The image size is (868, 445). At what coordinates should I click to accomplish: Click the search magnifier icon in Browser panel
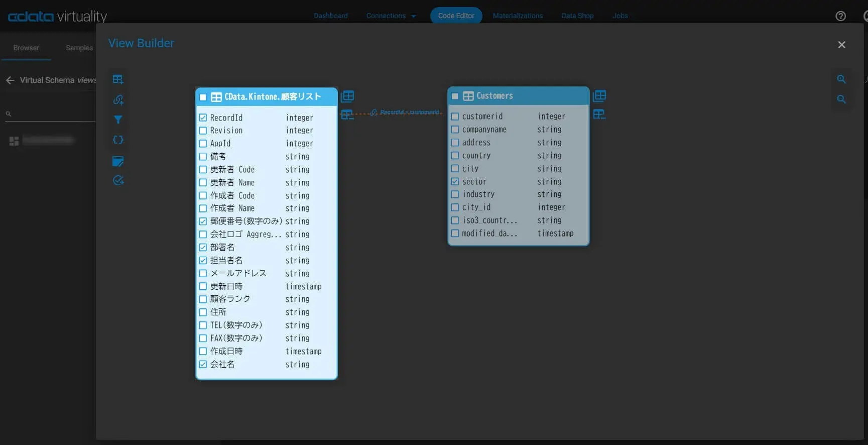pos(9,114)
